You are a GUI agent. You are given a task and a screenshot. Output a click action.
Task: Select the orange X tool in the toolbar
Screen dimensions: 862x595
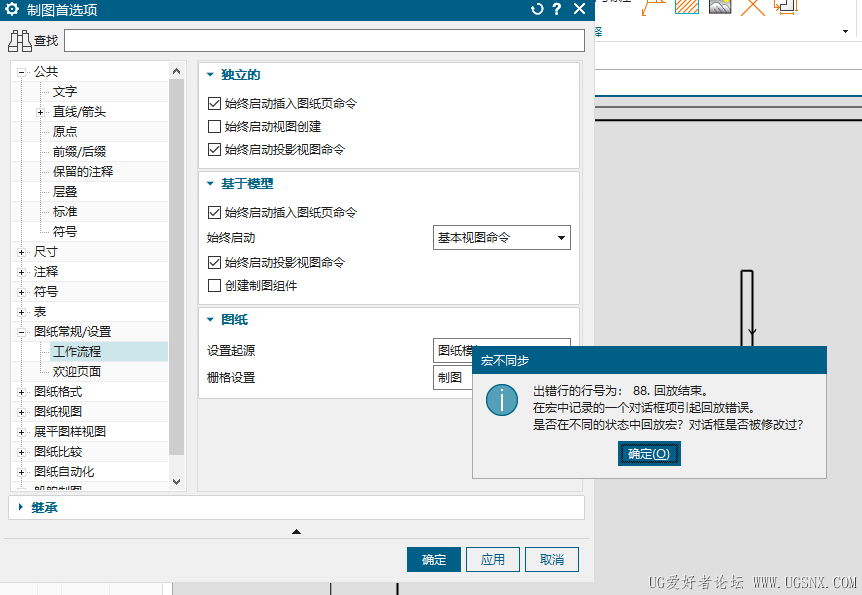pos(753,9)
